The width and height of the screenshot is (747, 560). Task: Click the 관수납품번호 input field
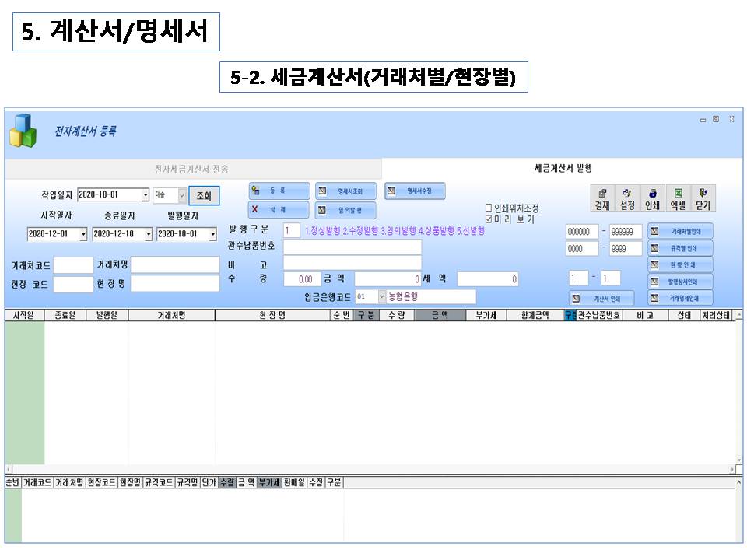point(352,247)
